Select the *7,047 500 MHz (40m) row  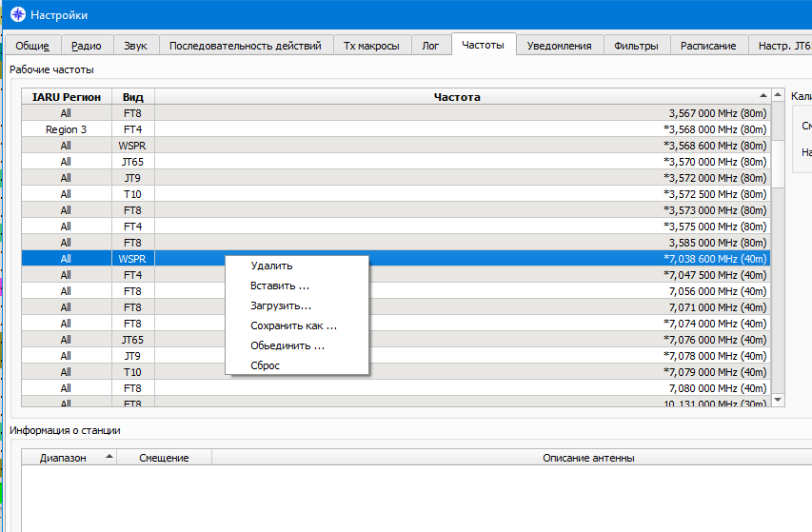coord(396,275)
